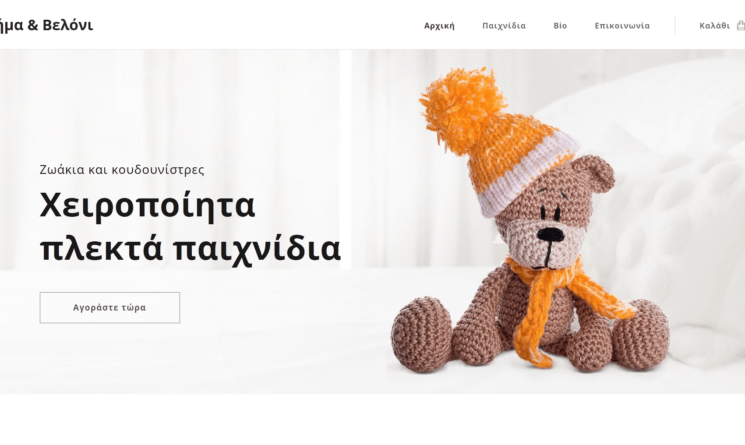
Task: Open the shopping bag cart icon
Action: click(x=741, y=26)
